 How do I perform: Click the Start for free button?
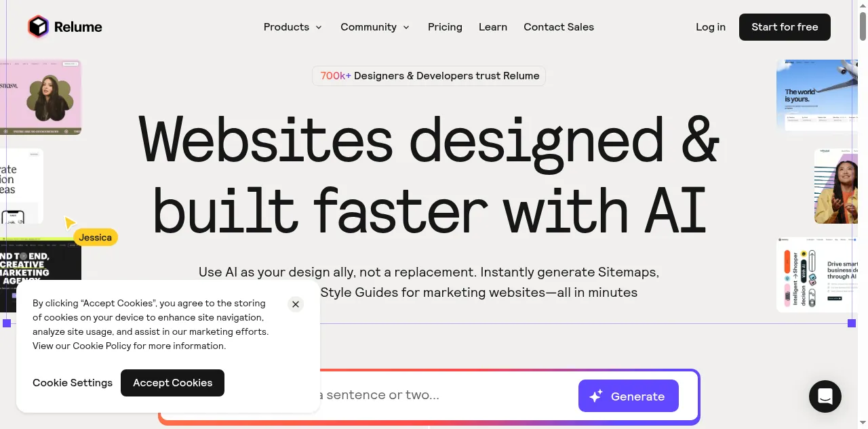(x=785, y=27)
